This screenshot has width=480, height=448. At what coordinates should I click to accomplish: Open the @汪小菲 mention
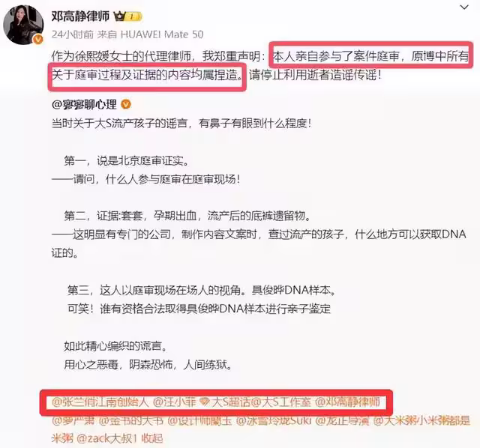pos(174,402)
